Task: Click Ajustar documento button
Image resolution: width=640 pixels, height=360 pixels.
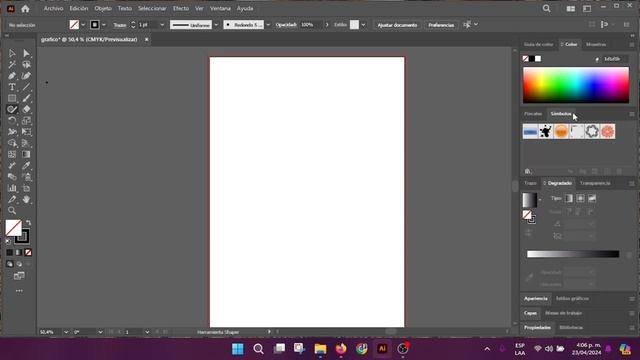Action: [x=397, y=25]
